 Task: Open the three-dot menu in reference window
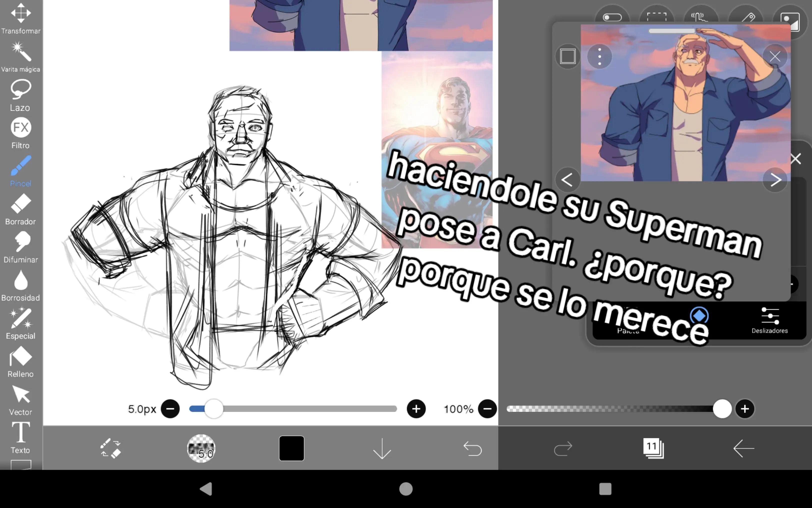599,56
